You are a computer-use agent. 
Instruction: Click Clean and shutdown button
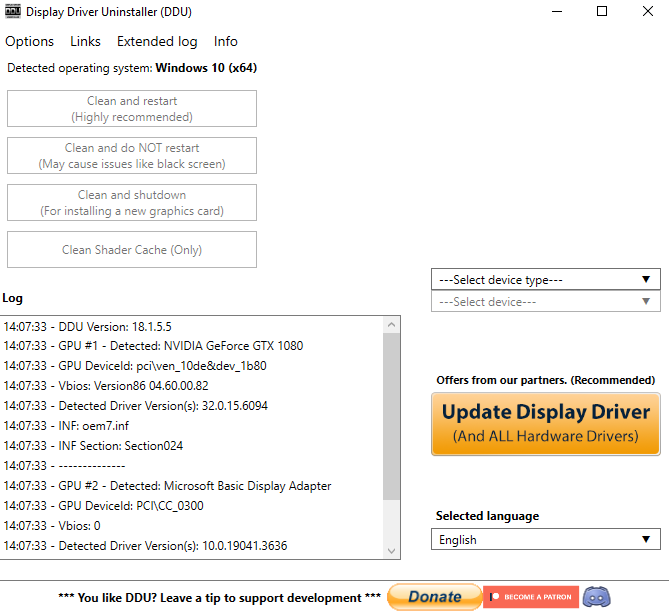(x=132, y=203)
